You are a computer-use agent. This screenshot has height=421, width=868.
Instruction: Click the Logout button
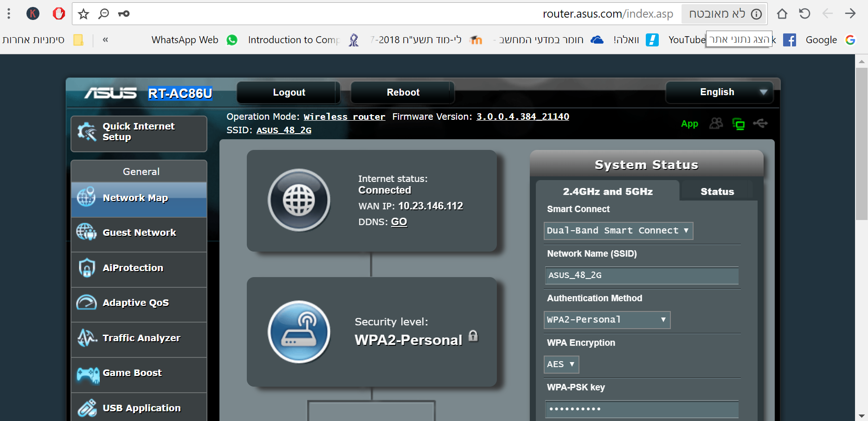(x=289, y=92)
